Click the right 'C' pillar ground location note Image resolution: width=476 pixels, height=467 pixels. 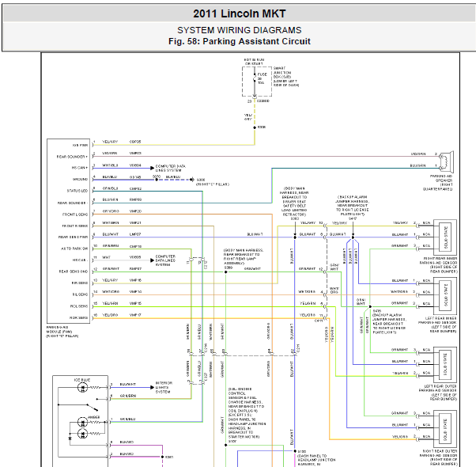click(x=213, y=184)
